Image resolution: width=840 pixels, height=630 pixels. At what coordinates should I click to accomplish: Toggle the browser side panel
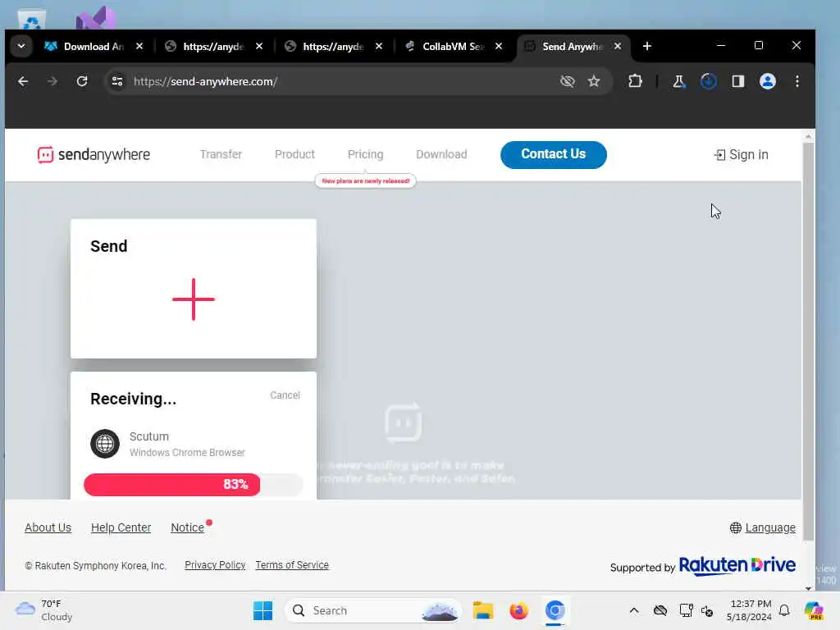point(737,81)
